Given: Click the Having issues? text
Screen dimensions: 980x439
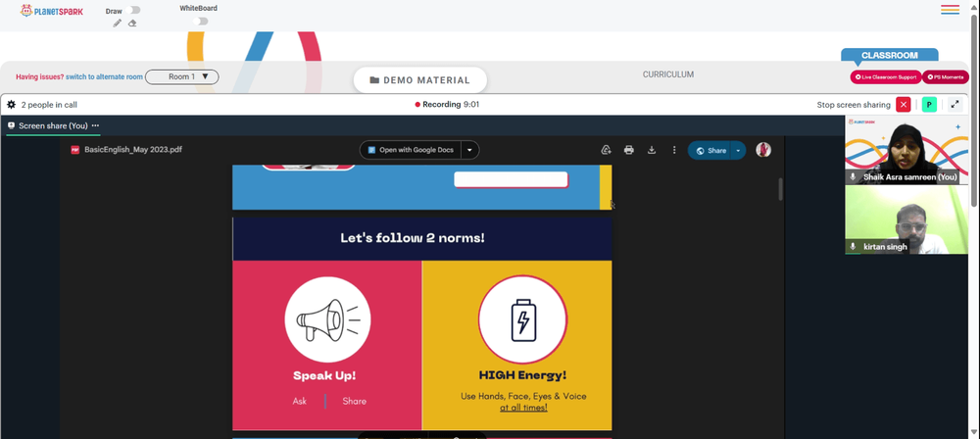Looking at the screenshot, I should (40, 76).
